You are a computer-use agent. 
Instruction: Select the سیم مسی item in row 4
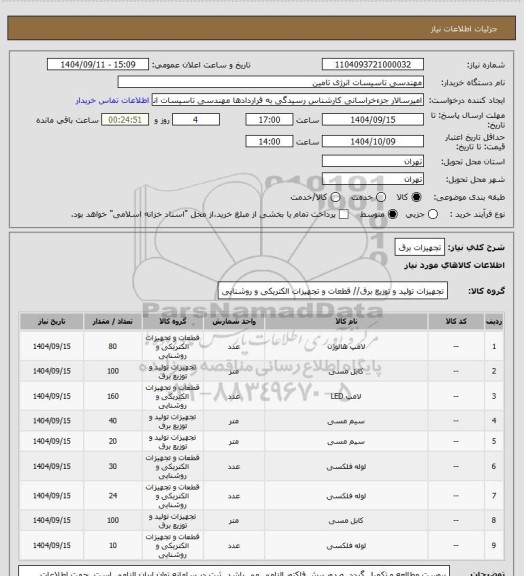pos(346,421)
